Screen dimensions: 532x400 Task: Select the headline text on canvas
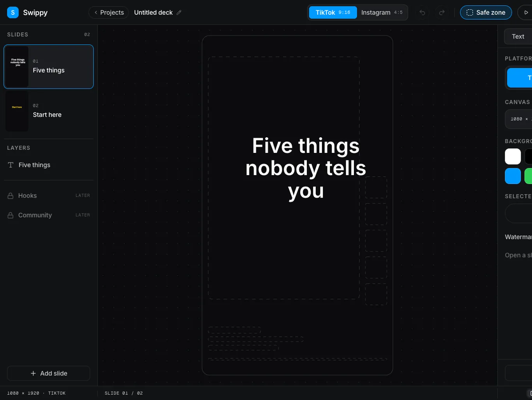[x=306, y=168]
